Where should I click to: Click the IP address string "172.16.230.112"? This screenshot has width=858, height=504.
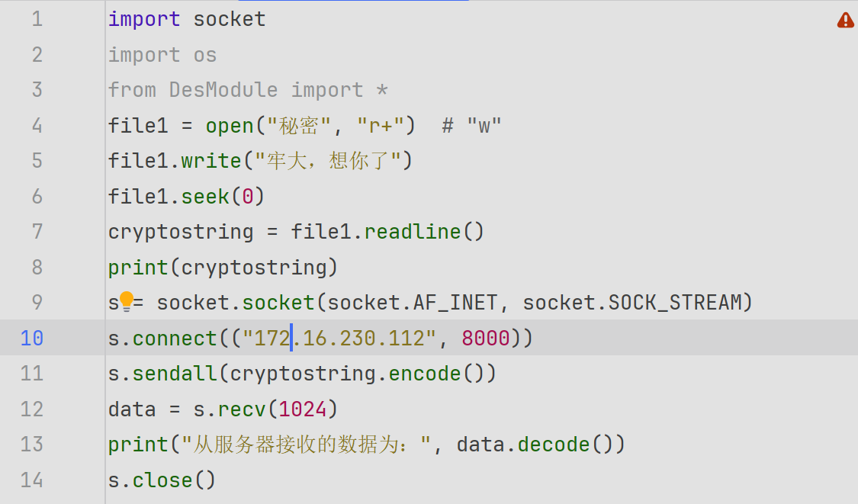[x=339, y=338]
